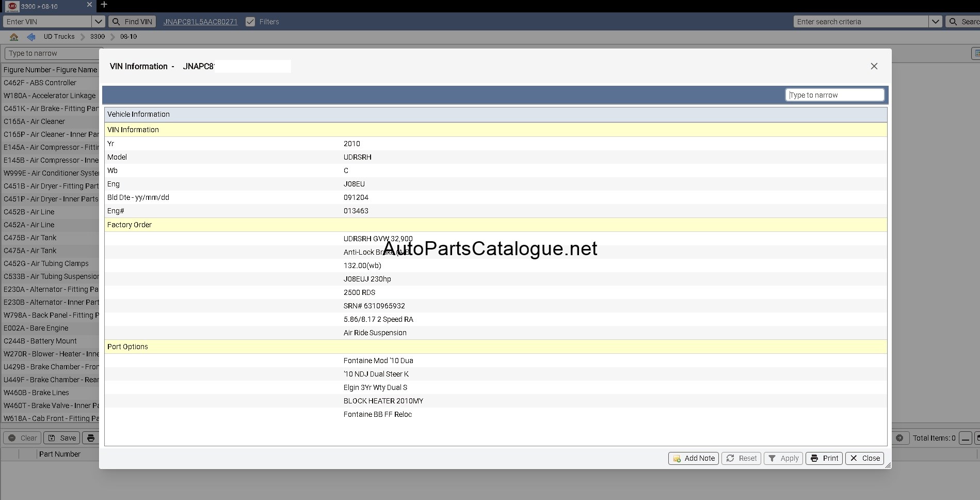Screen dimensions: 980x500
Task: Toggle the Filters checkbox
Action: [250, 22]
